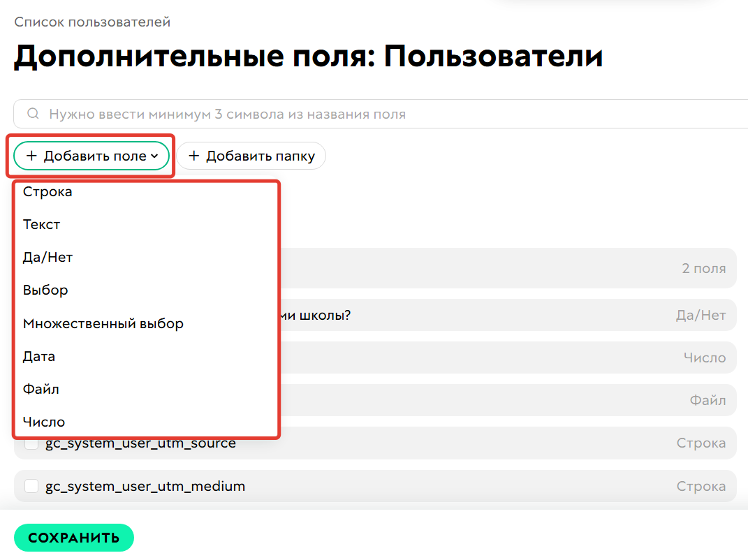
Task: Pick 'Дата' field type in the menu
Action: [x=39, y=357]
